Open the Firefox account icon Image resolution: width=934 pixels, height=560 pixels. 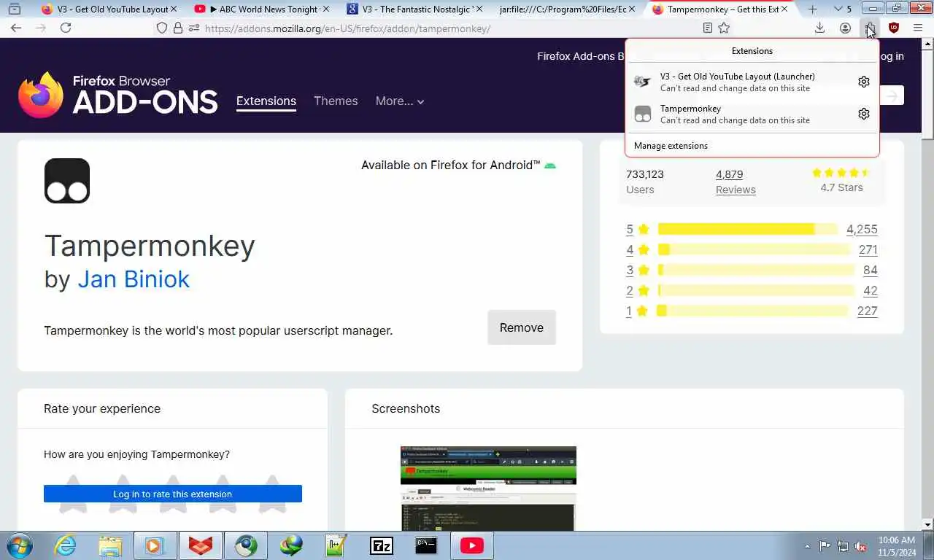pos(845,28)
